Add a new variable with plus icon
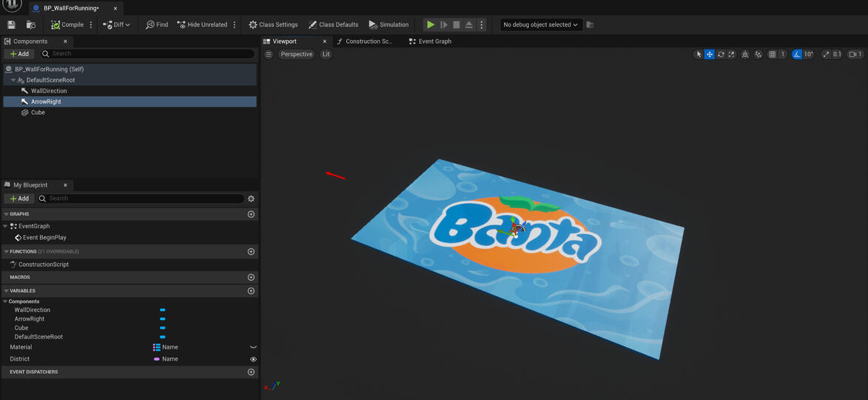Viewport: 868px width, 400px height. pyautogui.click(x=251, y=291)
